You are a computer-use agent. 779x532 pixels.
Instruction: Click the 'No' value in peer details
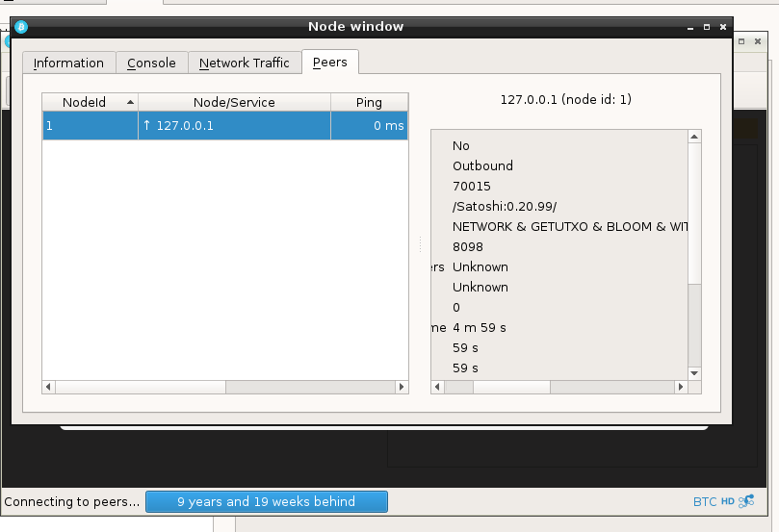click(461, 146)
